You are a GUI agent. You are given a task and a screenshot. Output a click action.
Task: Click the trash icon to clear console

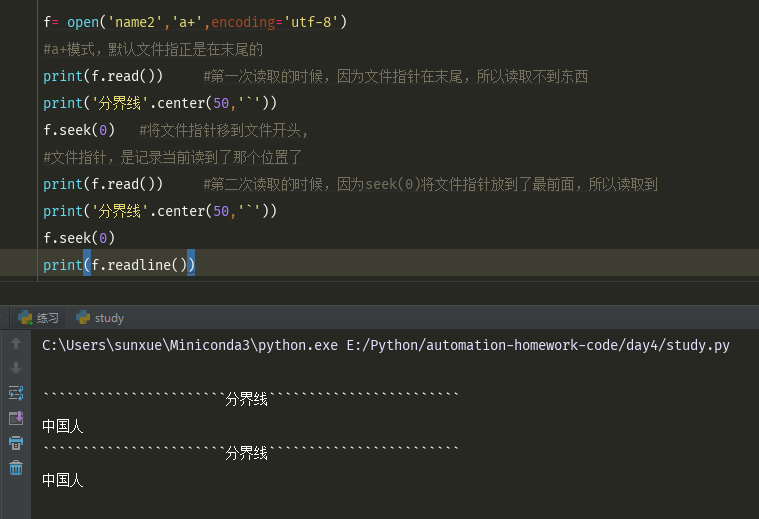(x=16, y=468)
